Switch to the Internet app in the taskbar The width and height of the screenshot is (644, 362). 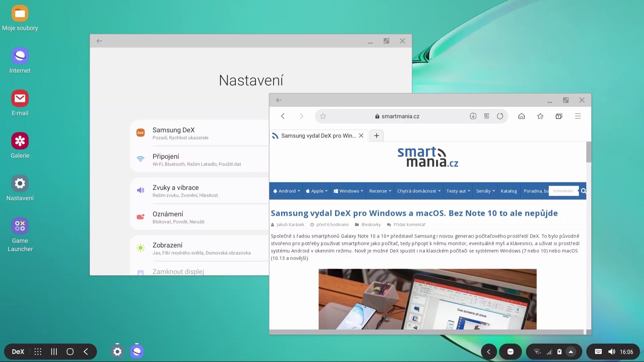pos(137,352)
